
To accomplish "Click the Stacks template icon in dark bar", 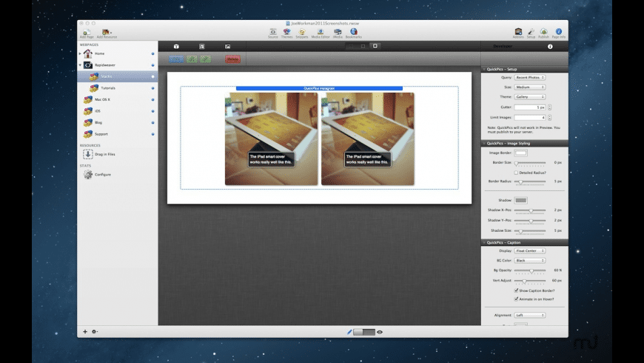I will pyautogui.click(x=201, y=47).
